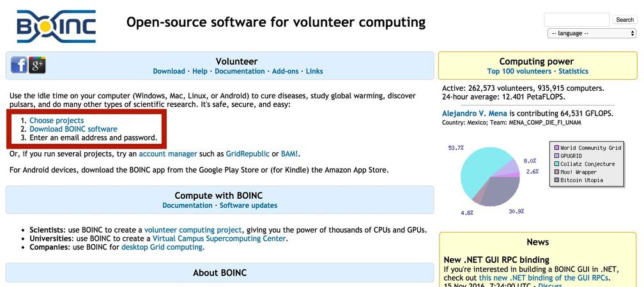Click the '4.8%' pie chart label
The image size is (644, 287).
[467, 213]
